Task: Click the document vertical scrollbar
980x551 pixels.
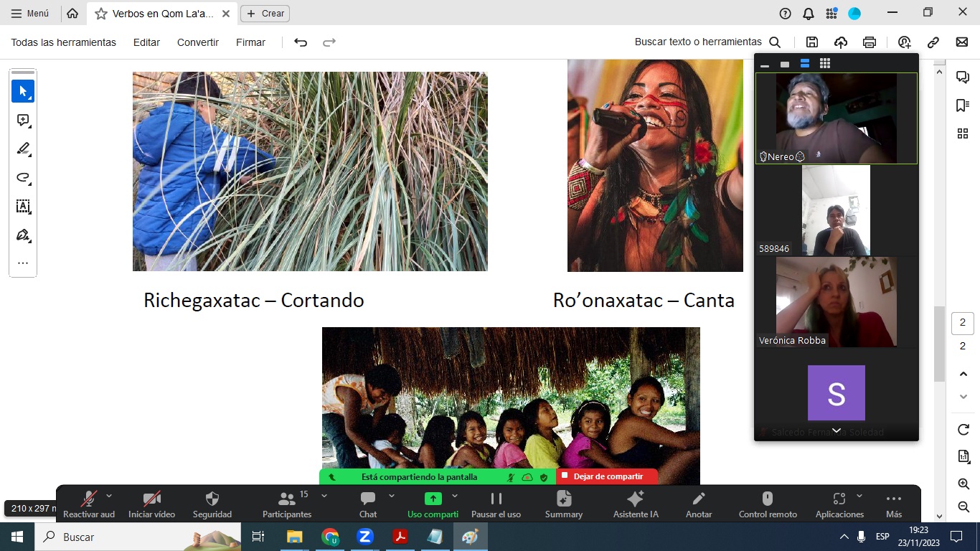Action: pos(939,344)
